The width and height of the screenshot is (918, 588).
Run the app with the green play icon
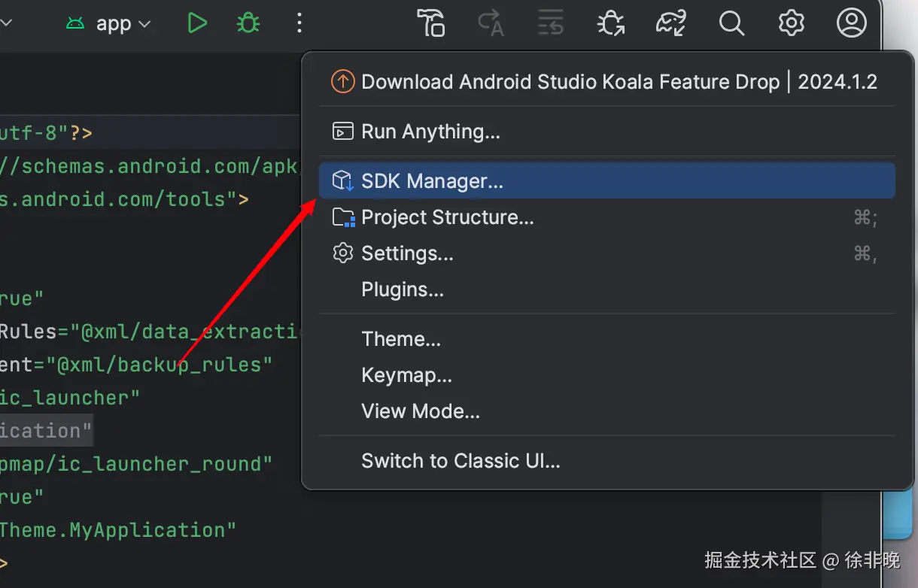click(197, 23)
